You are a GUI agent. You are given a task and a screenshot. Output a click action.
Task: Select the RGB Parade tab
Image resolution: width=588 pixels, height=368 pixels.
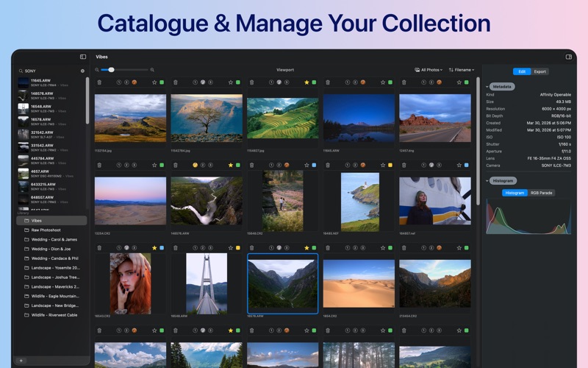(x=541, y=193)
